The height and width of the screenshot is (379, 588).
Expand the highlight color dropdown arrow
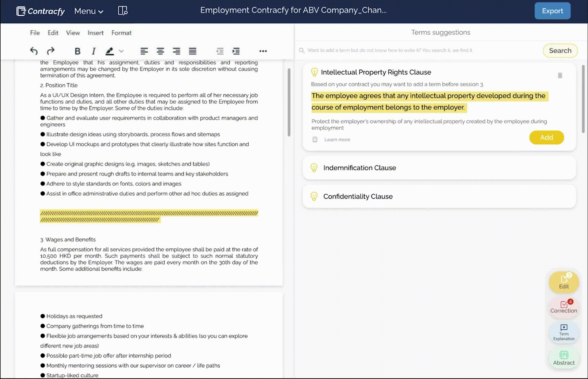tap(121, 51)
